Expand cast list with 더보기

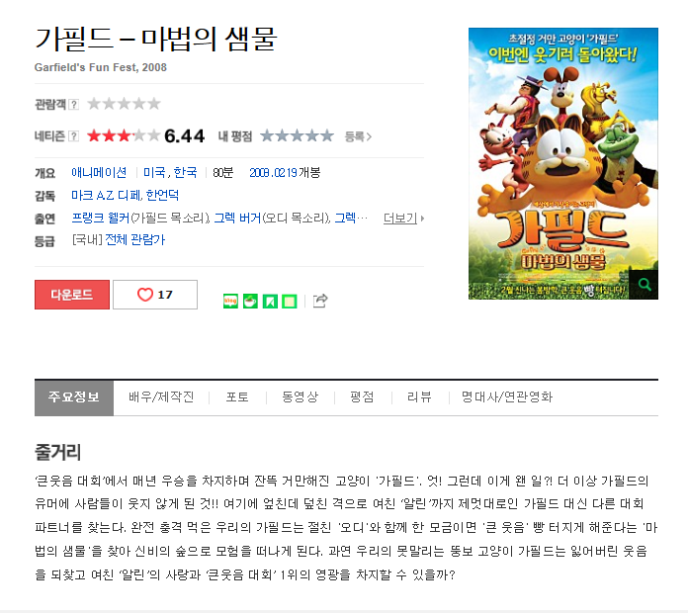click(x=403, y=219)
